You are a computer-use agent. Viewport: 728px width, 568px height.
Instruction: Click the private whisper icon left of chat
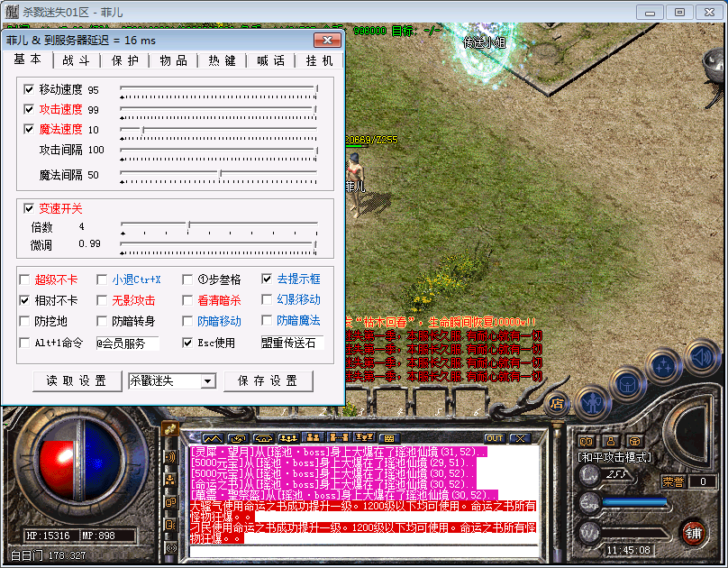170,502
